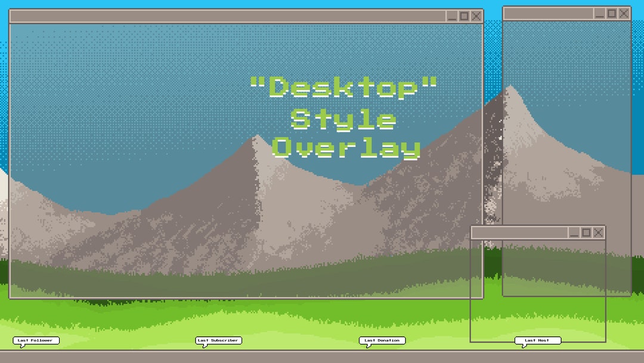Click inside the transparent bottom-right window body
This screenshot has height=363, width=644.
537,287
